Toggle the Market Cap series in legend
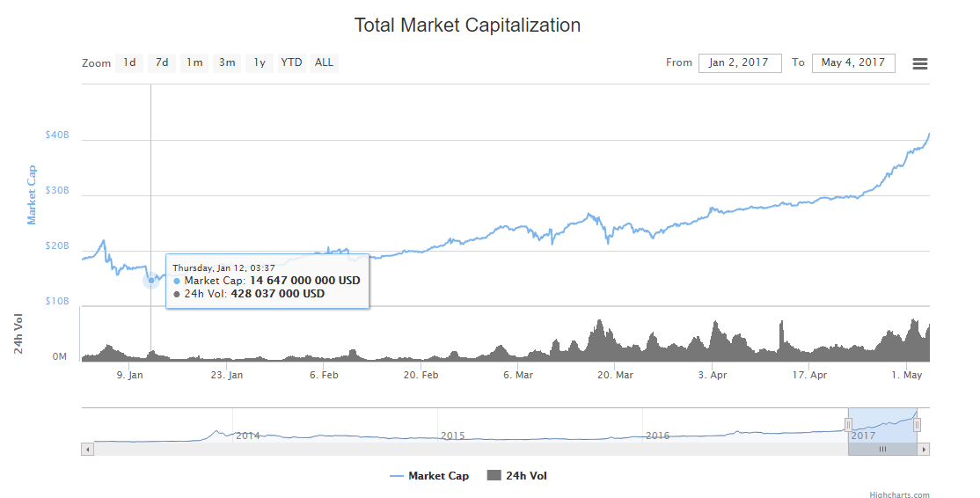Image resolution: width=980 pixels, height=498 pixels. (429, 476)
